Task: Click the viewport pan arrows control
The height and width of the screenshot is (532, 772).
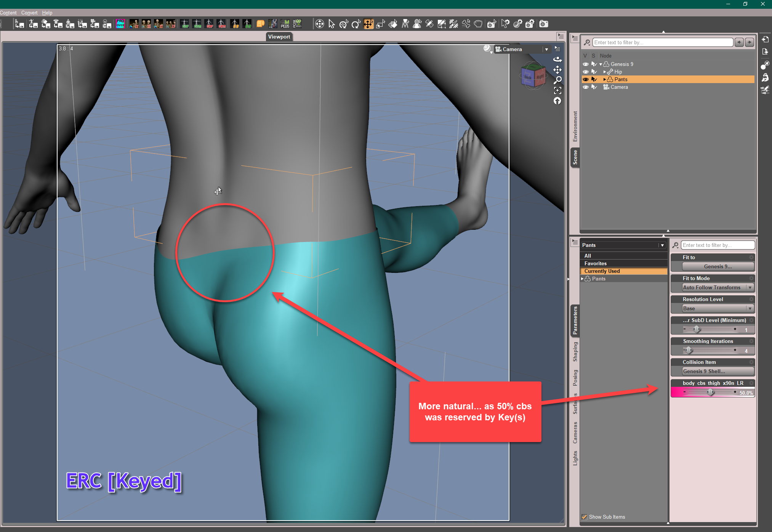Action: tap(557, 70)
